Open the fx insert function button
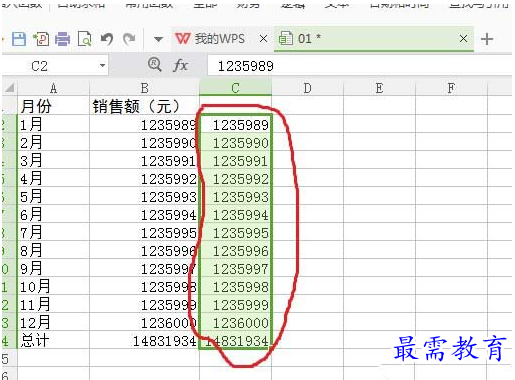This screenshot has width=515, height=380. (x=180, y=65)
